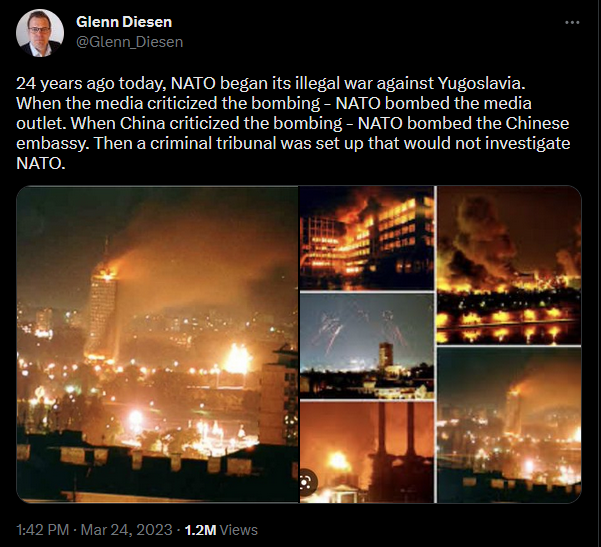This screenshot has width=601, height=547.
Task: Click the 1:42 PM timestamp
Action: (x=42, y=530)
